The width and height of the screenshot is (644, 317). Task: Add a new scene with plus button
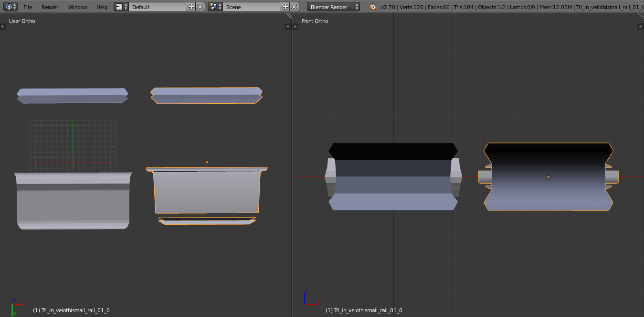(285, 7)
